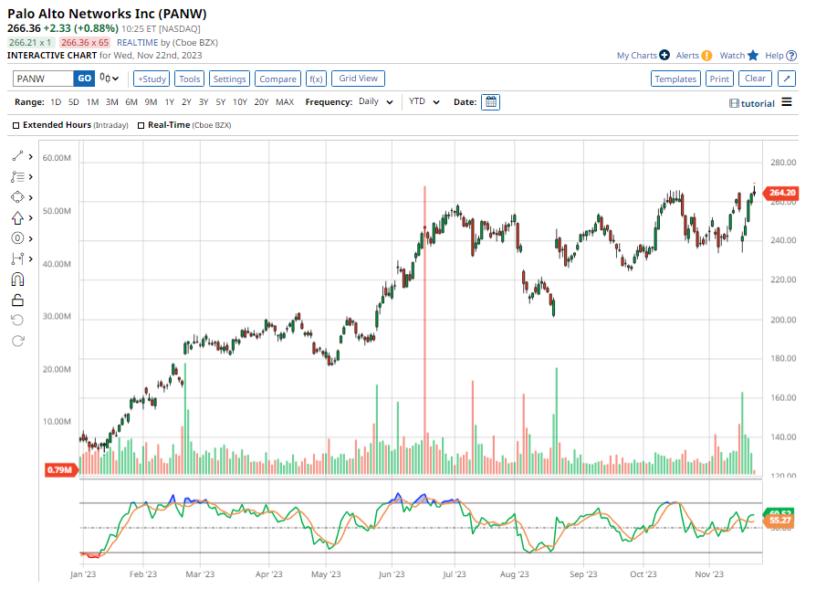The height and width of the screenshot is (600, 816).
Task: Select the 6M range
Action: [131, 102]
